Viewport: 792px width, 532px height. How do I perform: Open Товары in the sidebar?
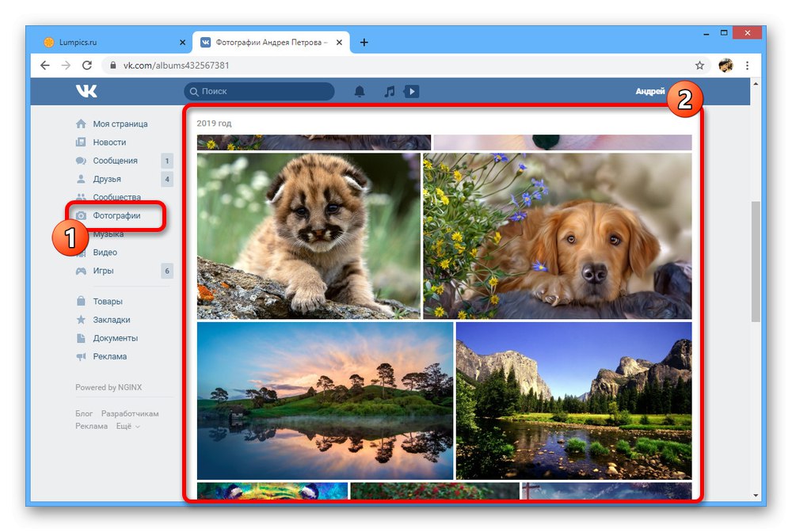coord(108,302)
